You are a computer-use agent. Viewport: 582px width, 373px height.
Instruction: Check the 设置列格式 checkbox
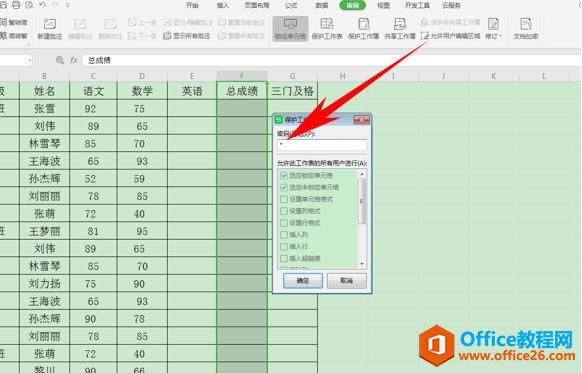coord(284,211)
